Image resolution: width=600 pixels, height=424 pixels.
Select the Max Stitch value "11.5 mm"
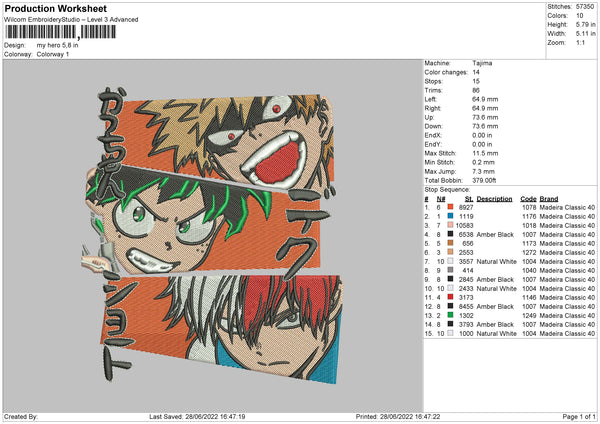(x=485, y=153)
